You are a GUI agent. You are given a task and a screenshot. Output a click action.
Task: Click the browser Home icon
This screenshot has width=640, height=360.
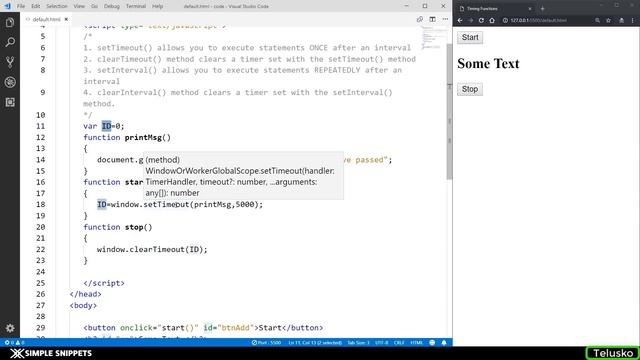click(492, 20)
